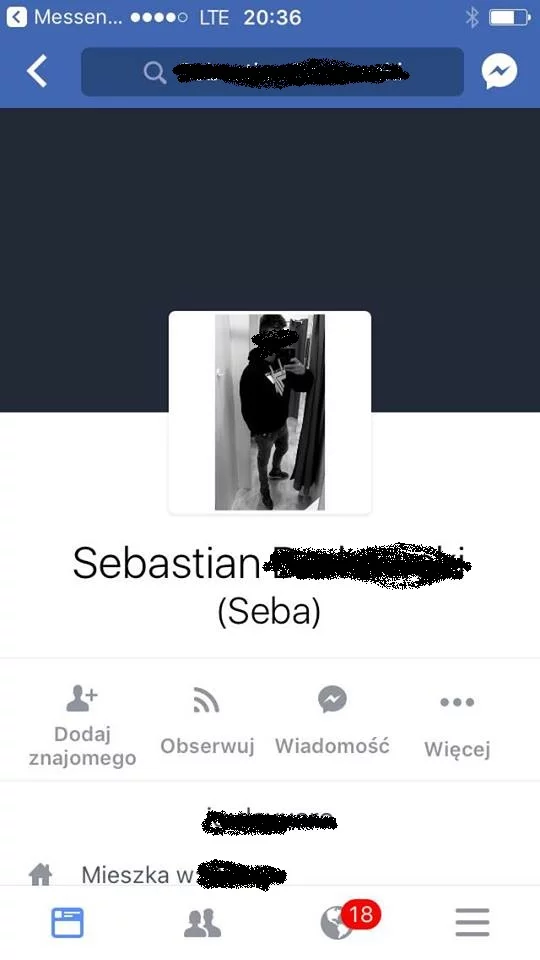Open Messenger from the top-right icon
This screenshot has height=960, width=540.
pyautogui.click(x=499, y=72)
